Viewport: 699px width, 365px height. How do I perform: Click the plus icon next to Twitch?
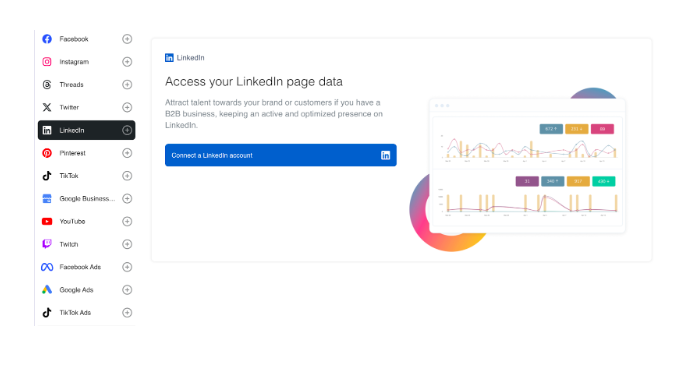127,244
